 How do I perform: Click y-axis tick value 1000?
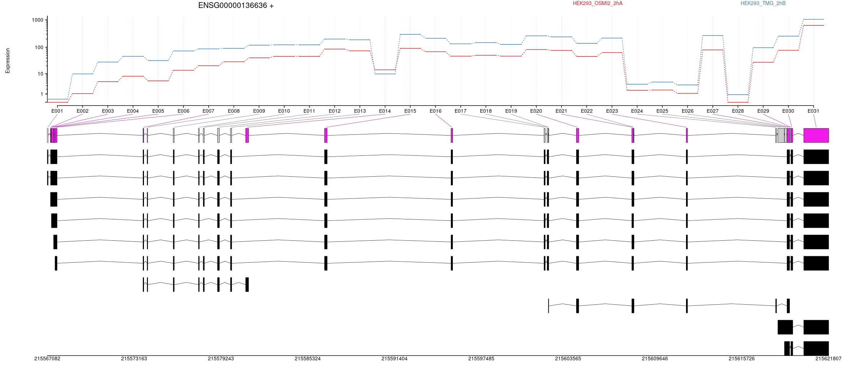click(37, 20)
